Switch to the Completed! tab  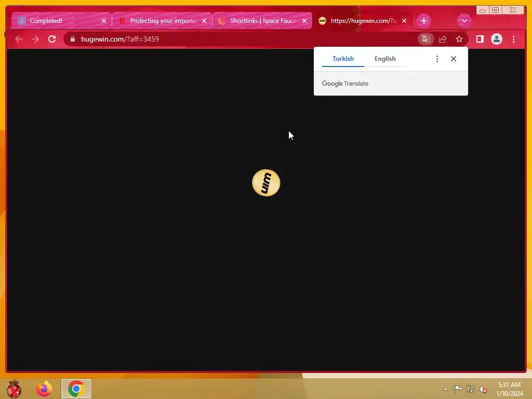[x=61, y=21]
